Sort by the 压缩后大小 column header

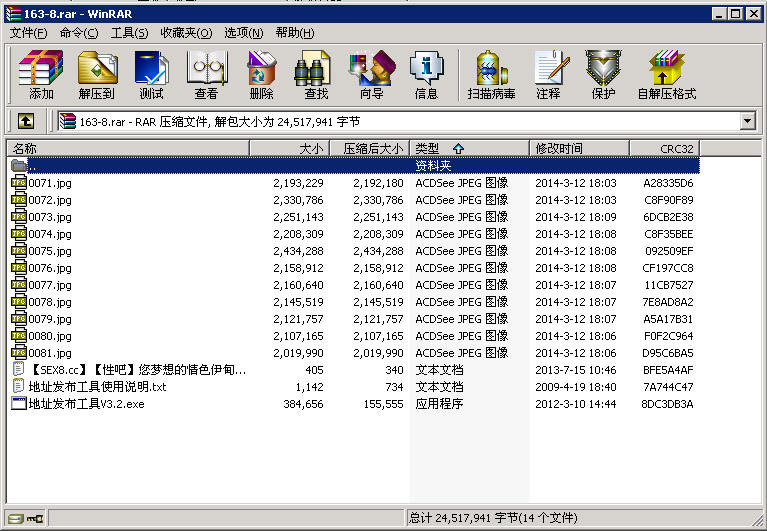click(x=369, y=148)
